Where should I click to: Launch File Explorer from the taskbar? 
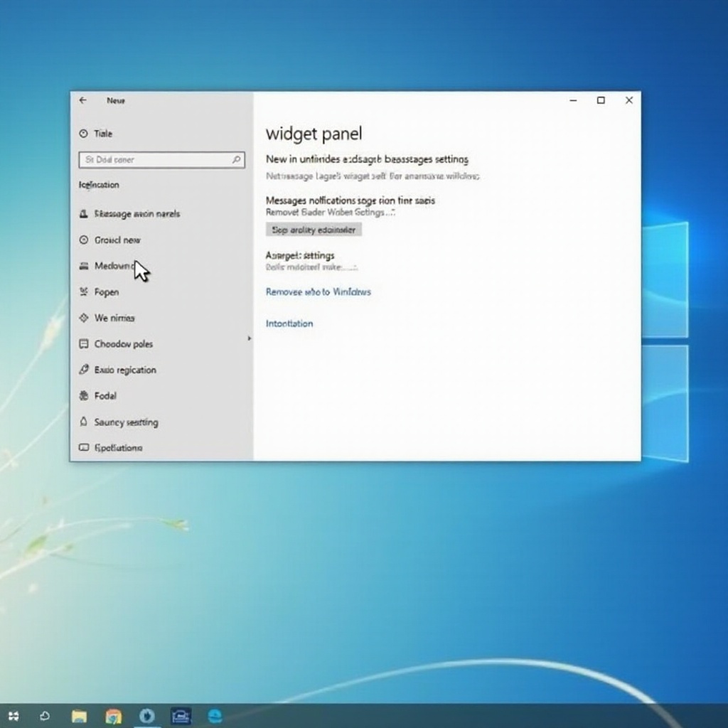pyautogui.click(x=79, y=716)
